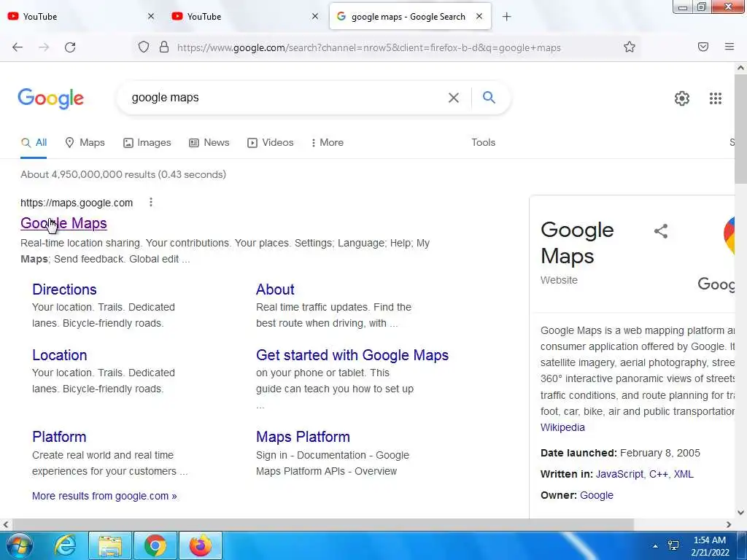Clear the search box with X icon
Image resolution: width=747 pixels, height=560 pixels.
(454, 98)
